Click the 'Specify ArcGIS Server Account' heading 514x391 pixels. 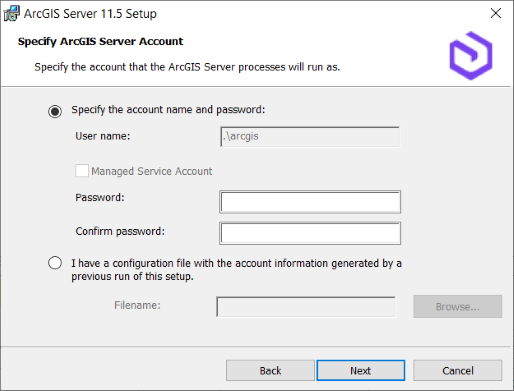100,41
